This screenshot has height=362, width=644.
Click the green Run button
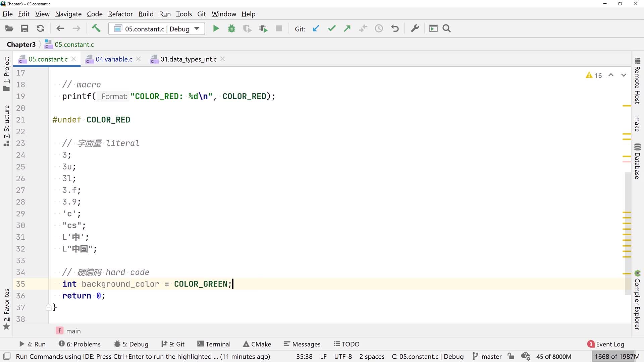[x=216, y=28]
